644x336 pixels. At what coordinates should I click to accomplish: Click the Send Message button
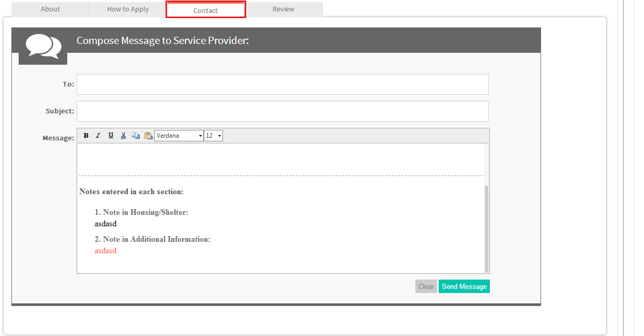coord(464,286)
